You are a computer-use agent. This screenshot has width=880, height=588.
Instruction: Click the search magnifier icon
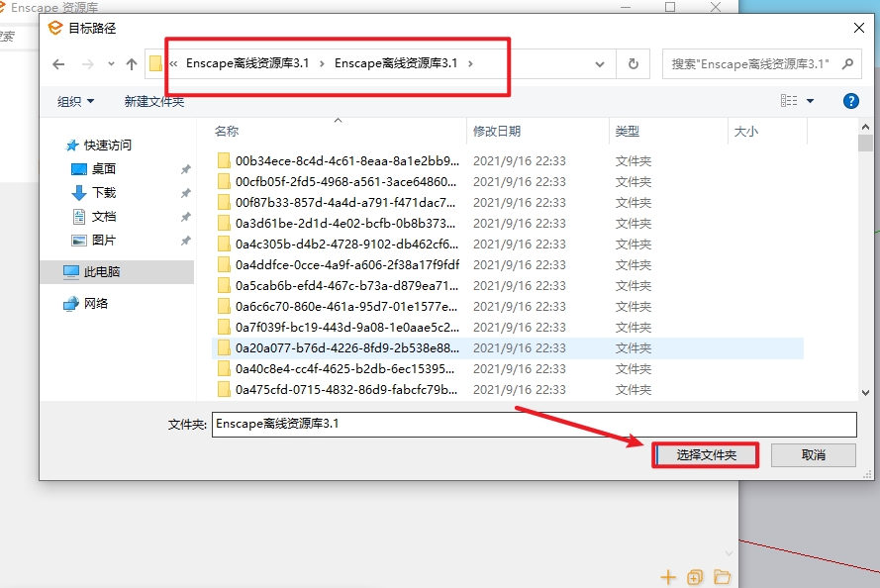point(848,64)
